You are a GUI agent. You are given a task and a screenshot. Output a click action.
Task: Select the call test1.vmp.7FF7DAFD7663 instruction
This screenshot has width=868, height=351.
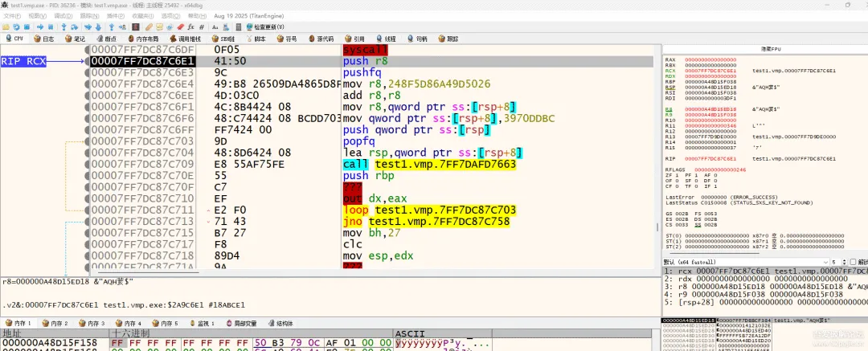(429, 165)
